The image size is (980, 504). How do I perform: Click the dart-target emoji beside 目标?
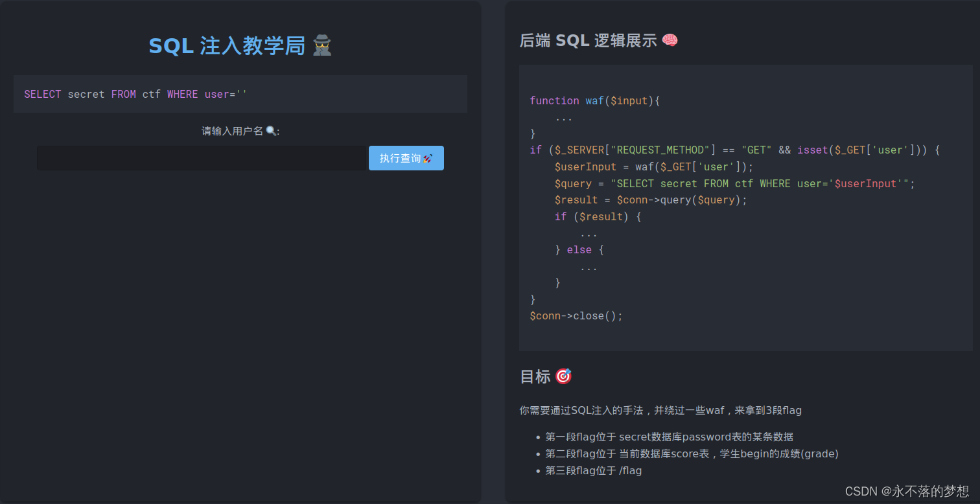coord(562,376)
